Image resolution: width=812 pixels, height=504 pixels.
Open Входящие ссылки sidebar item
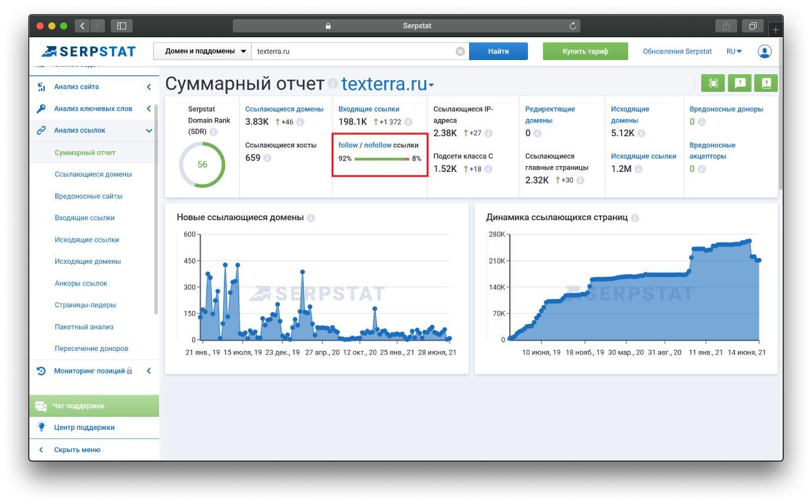coord(84,218)
